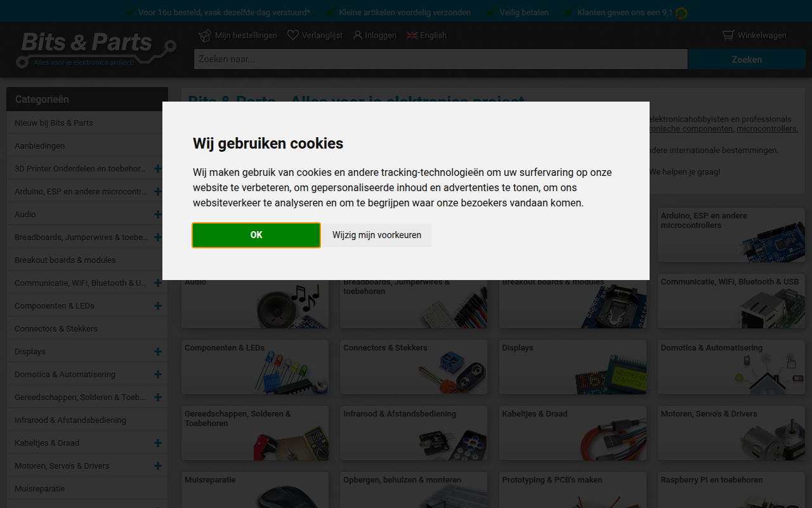Click the UK flag language icon
Viewport: 812px width, 508px height.
click(412, 36)
